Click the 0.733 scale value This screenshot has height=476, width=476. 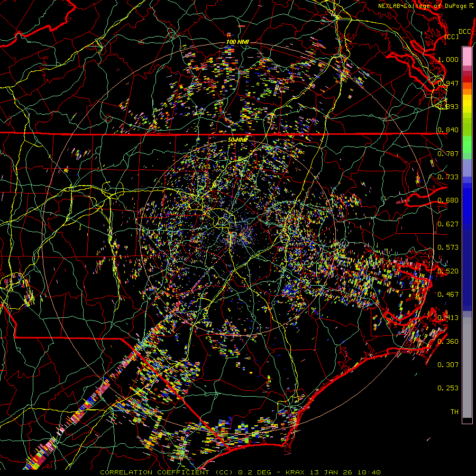tap(448, 177)
